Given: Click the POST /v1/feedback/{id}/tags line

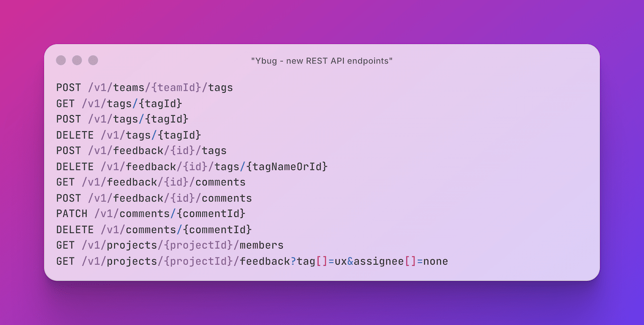Looking at the screenshot, I should [x=141, y=150].
